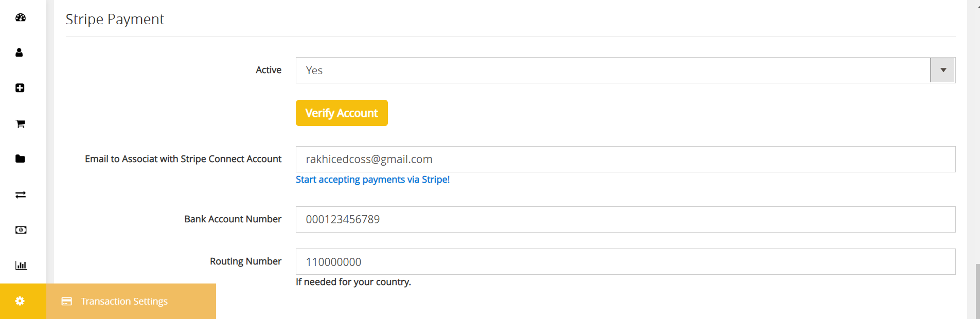This screenshot has width=980, height=319.
Task: Click into the Bank Account Number field
Action: 626,220
